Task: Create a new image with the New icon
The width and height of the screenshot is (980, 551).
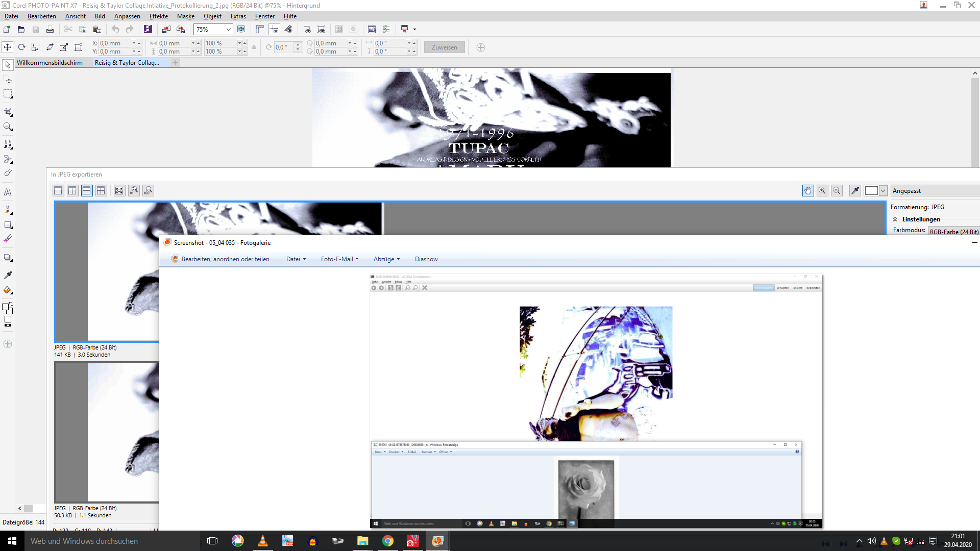Action: click(x=7, y=30)
